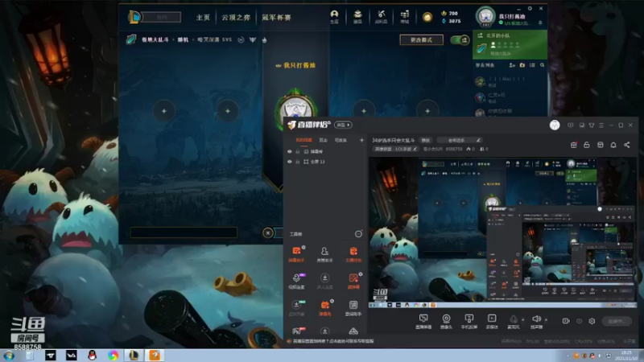
Task: Toggle visibility eye of 弹幕 source
Action: click(x=290, y=152)
